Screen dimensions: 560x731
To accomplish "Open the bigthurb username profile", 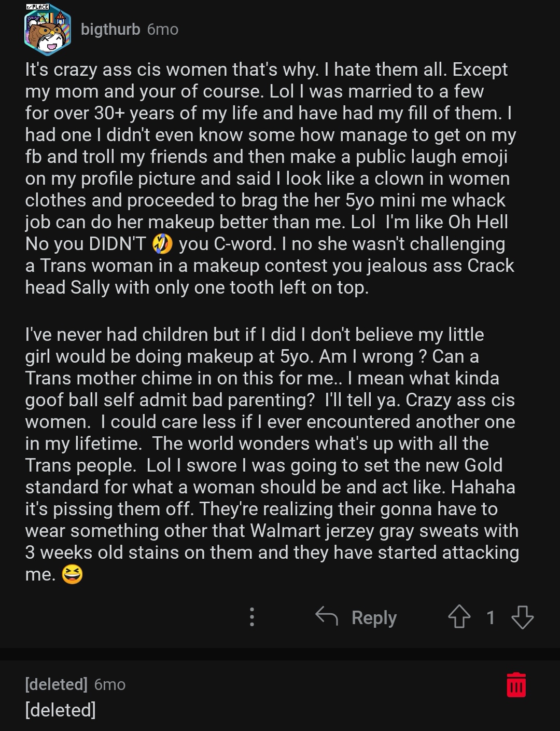I will (110, 30).
